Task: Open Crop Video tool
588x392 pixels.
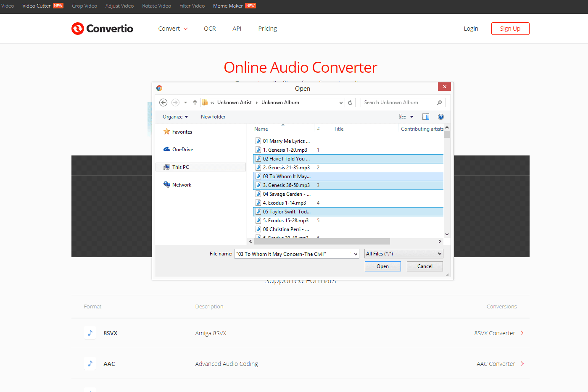Action: (84, 6)
